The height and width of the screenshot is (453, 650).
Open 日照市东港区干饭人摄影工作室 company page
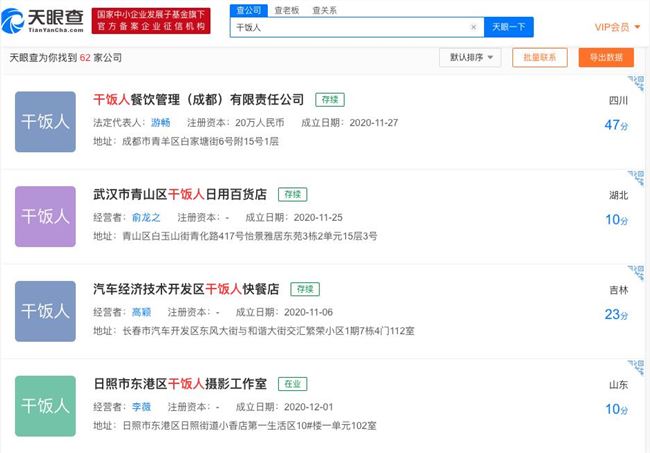180,384
